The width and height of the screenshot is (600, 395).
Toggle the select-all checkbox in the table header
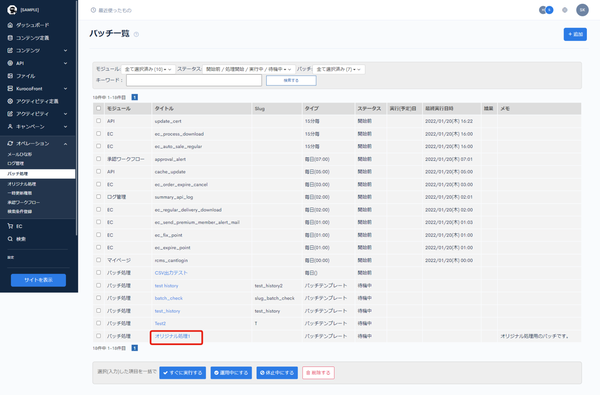point(98,108)
